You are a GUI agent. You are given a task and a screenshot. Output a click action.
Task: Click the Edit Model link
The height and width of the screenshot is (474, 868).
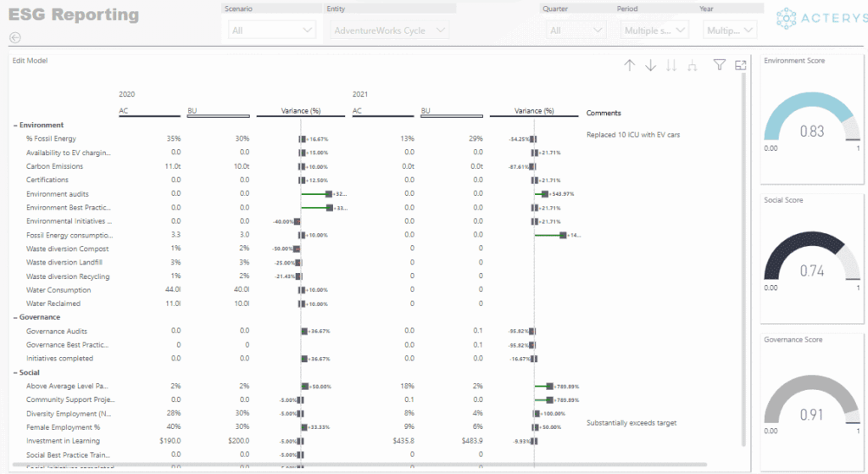coord(30,60)
